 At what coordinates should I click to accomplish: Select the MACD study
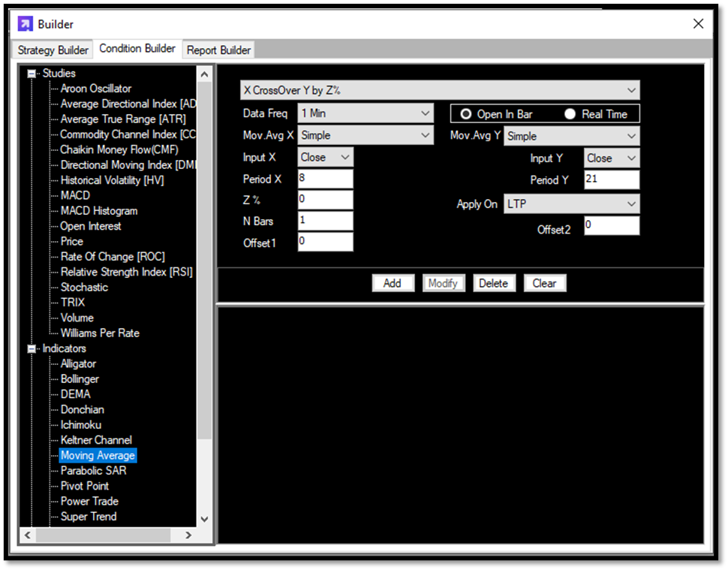pyautogui.click(x=75, y=195)
